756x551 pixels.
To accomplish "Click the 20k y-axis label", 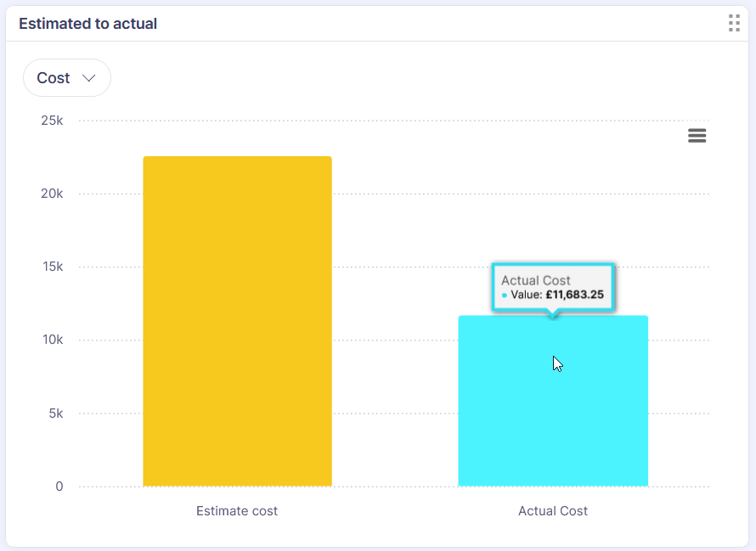I will 52,194.
